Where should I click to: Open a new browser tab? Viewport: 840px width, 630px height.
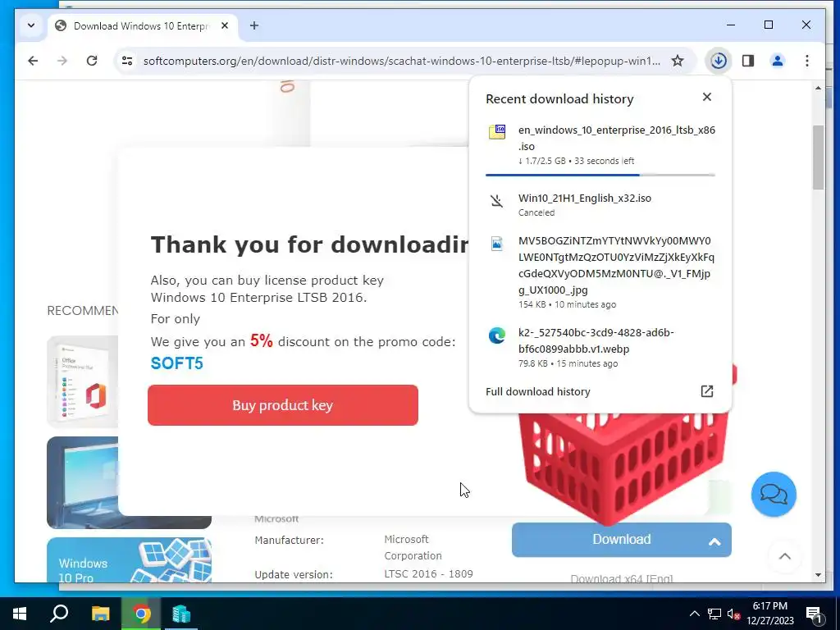pos(254,25)
